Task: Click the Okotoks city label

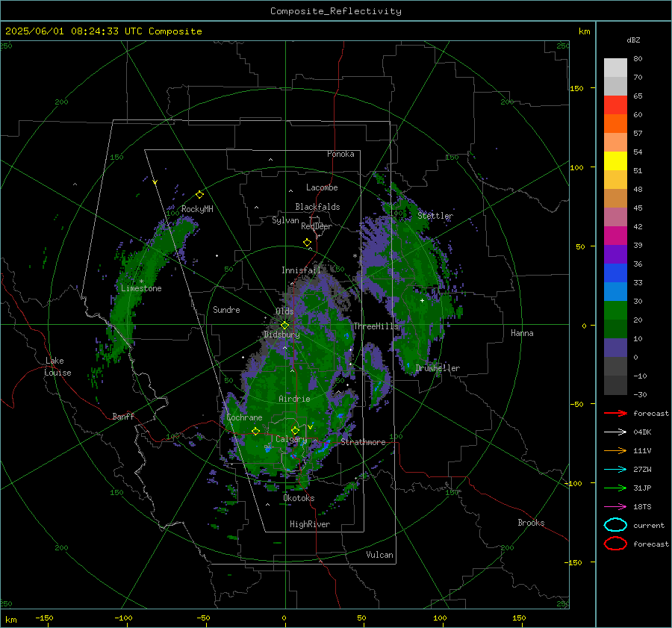Action: (299, 498)
